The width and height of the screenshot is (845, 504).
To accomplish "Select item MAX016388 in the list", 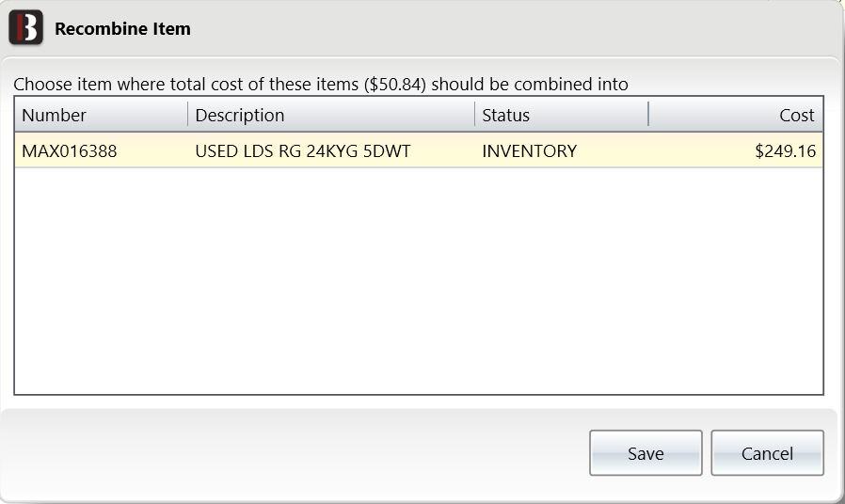I will (419, 150).
